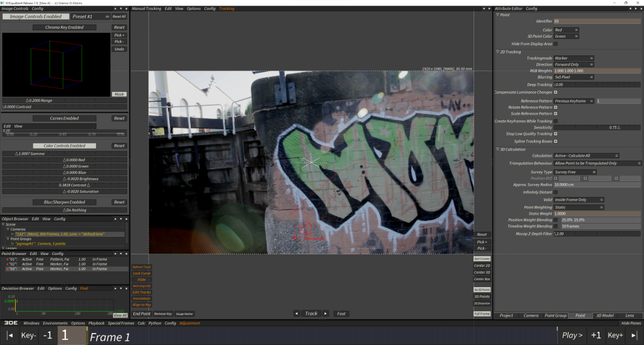The height and width of the screenshot is (345, 644).
Task: Open the Survey Type dropdown
Action: click(x=575, y=172)
